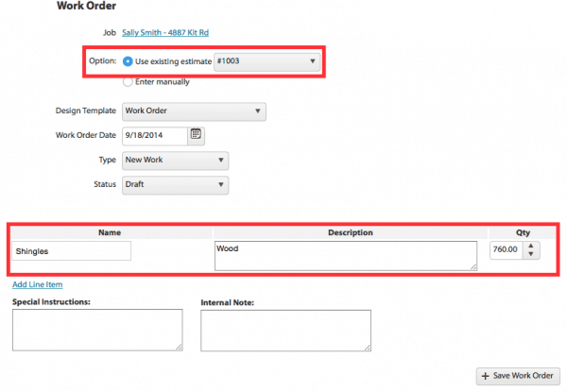Click the Description column header

click(x=351, y=232)
